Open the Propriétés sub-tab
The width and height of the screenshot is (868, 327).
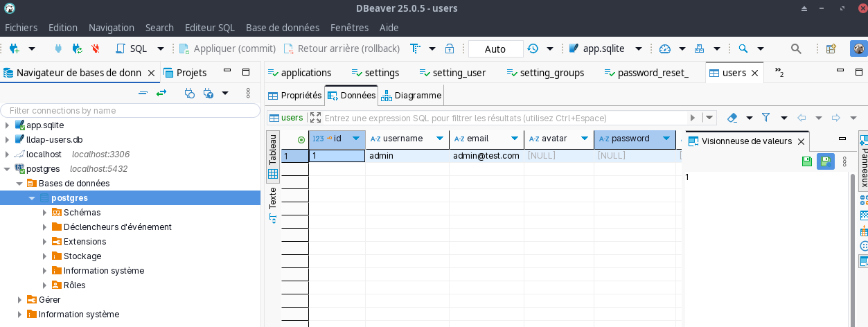click(x=294, y=96)
